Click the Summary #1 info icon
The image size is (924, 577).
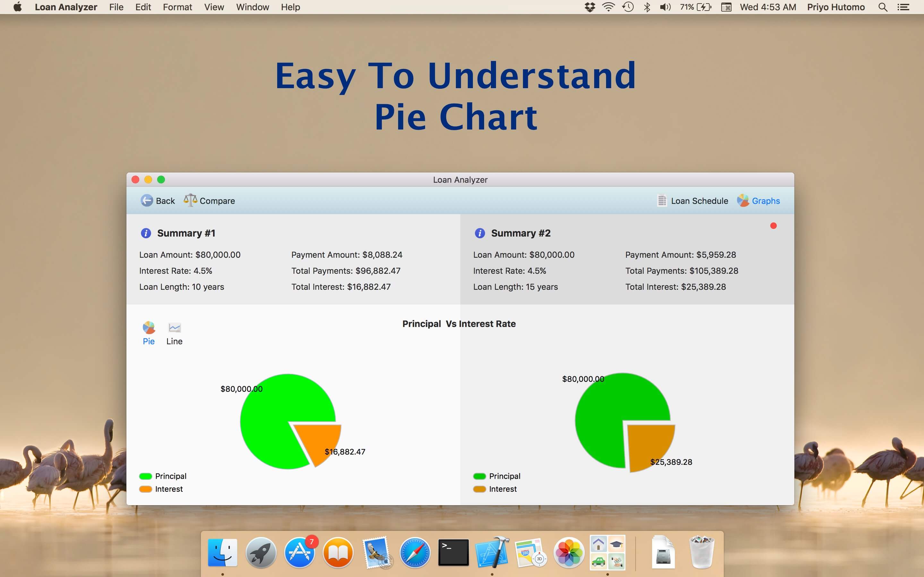[x=146, y=233]
